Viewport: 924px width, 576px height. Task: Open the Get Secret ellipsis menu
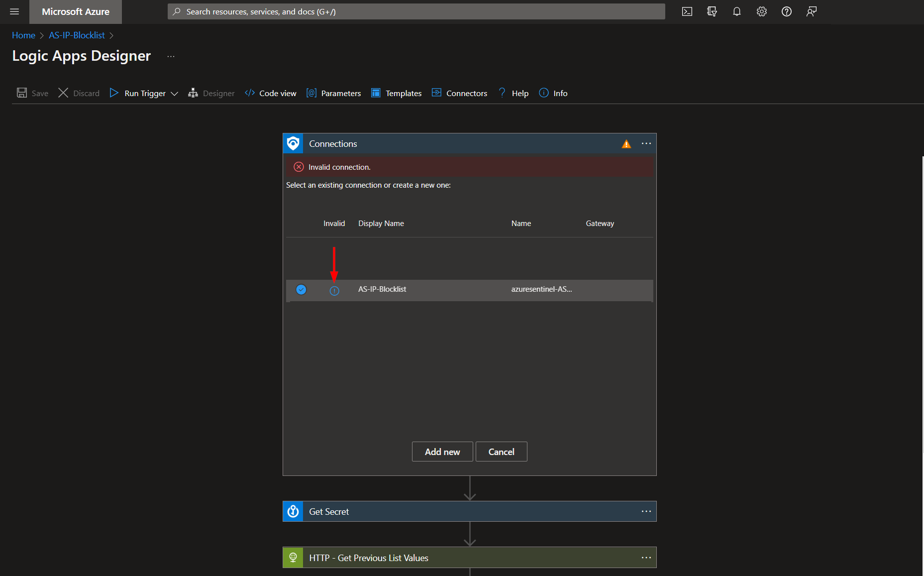point(646,511)
